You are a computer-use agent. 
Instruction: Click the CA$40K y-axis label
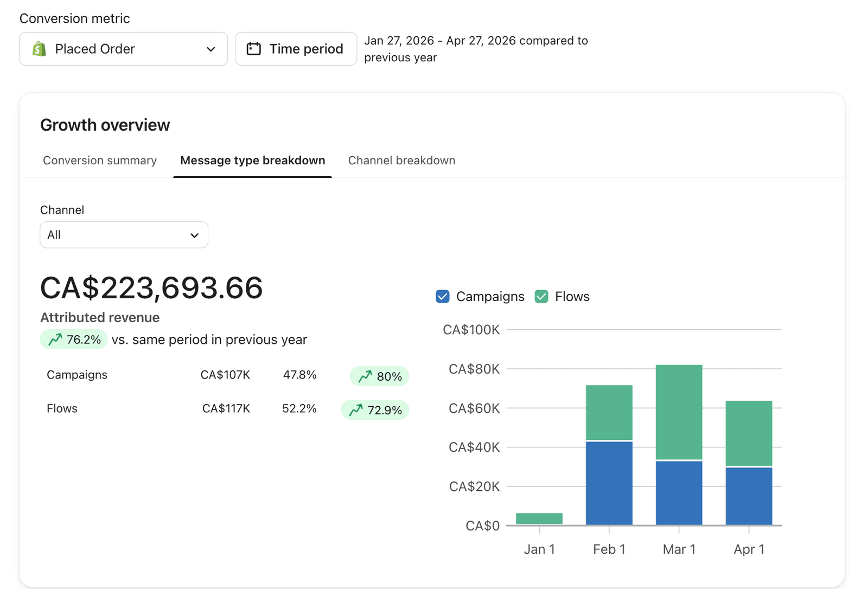point(474,447)
